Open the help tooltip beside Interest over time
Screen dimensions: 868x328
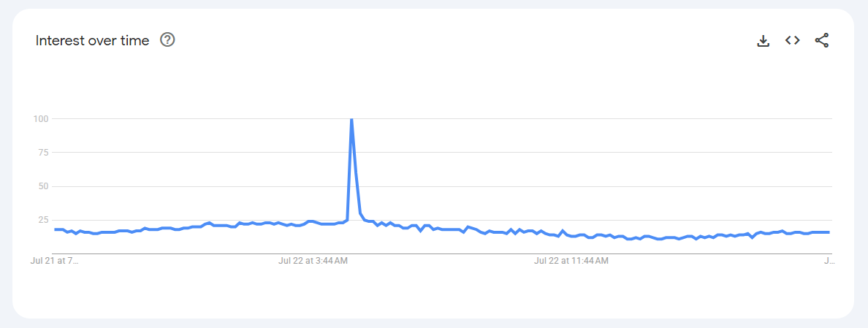click(x=167, y=40)
